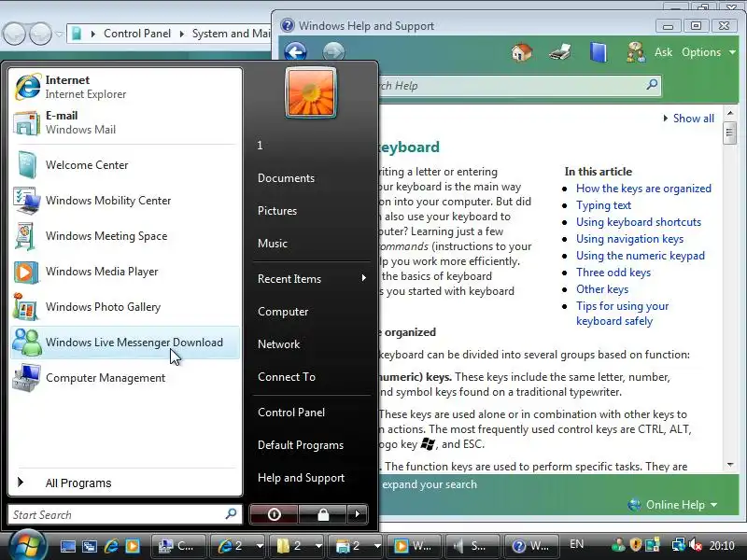Select Windows Live Messenger Download
Viewport: 747px width, 560px height.
pos(125,343)
